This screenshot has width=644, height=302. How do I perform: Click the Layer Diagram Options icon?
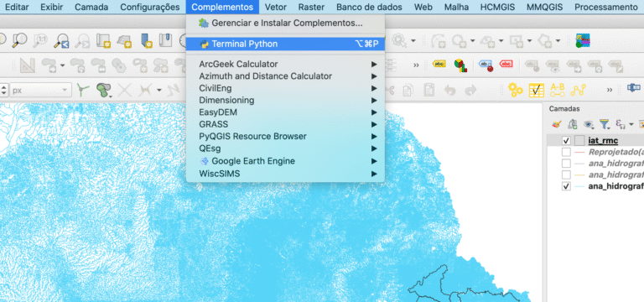460,65
